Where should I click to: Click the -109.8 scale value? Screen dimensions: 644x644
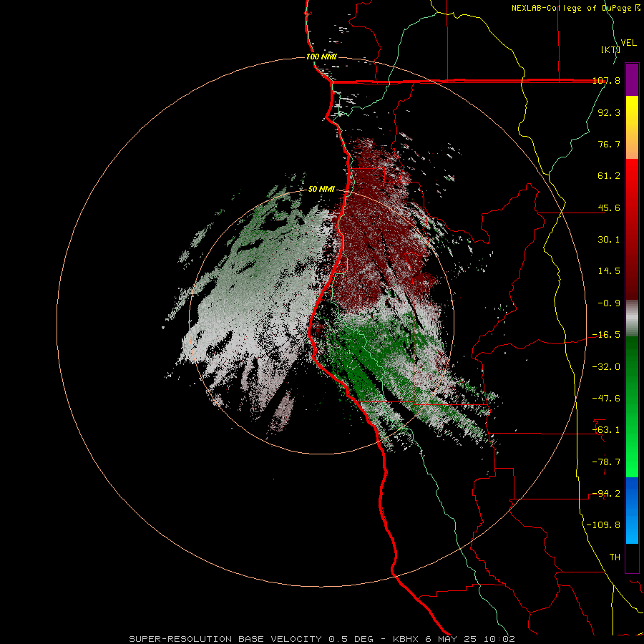click(603, 525)
